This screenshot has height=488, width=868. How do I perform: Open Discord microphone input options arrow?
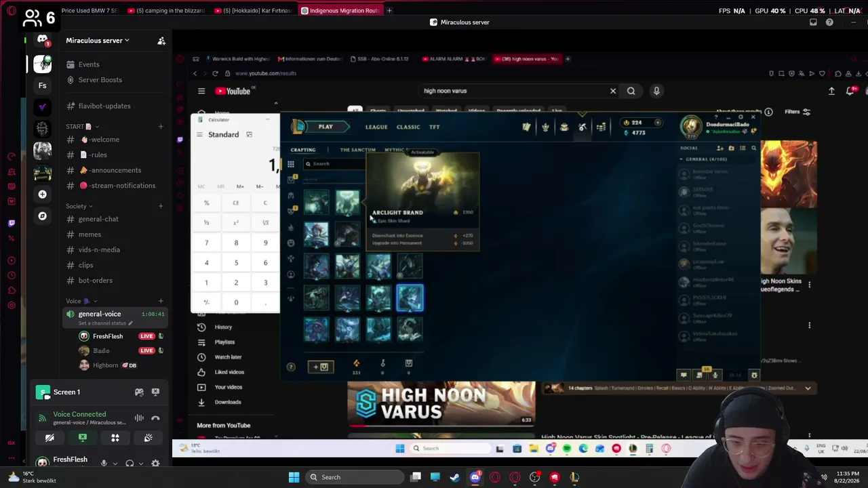coord(114,464)
